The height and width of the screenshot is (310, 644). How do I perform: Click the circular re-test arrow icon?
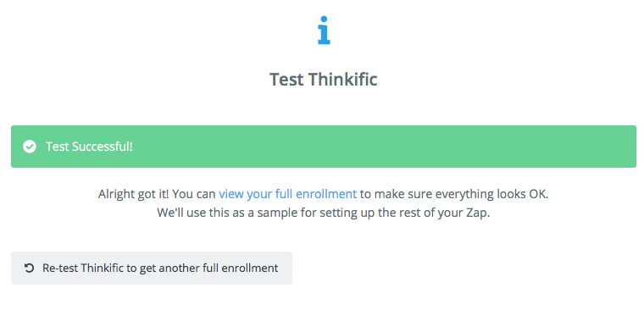tap(29, 268)
